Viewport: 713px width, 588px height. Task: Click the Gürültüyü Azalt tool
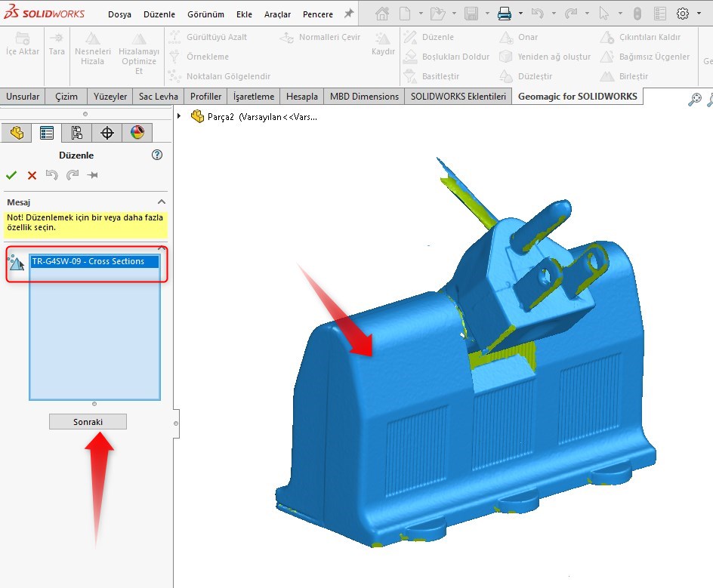208,37
